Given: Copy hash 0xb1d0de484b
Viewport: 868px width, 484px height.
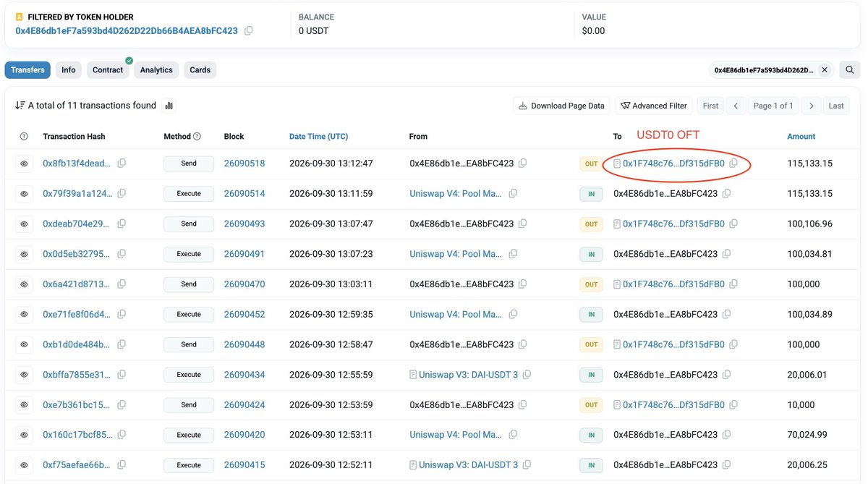Looking at the screenshot, I should pyautogui.click(x=122, y=344).
